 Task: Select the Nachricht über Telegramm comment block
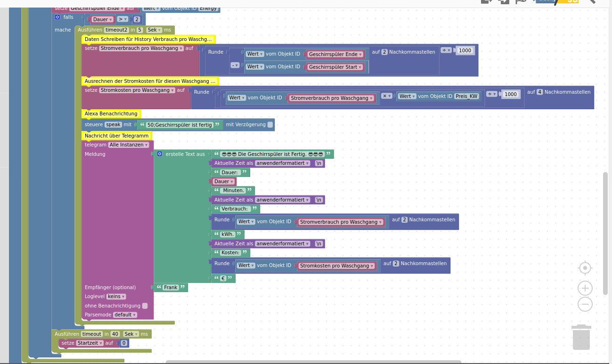click(116, 136)
